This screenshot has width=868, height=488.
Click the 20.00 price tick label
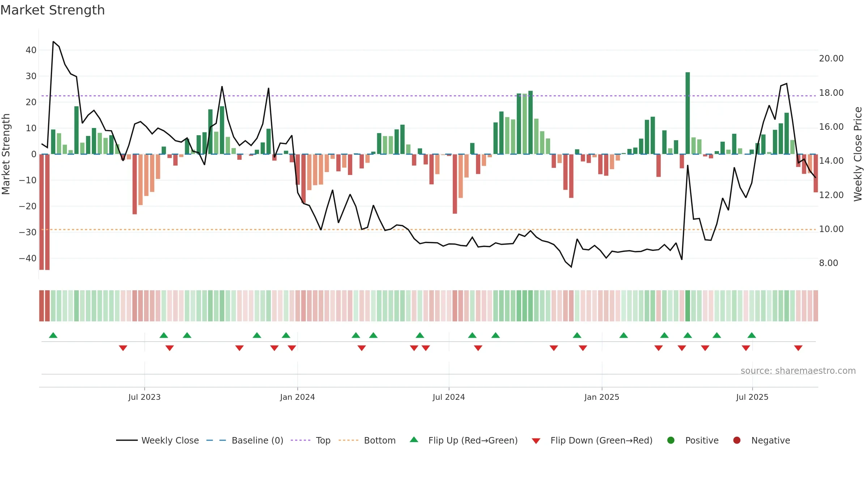point(831,59)
